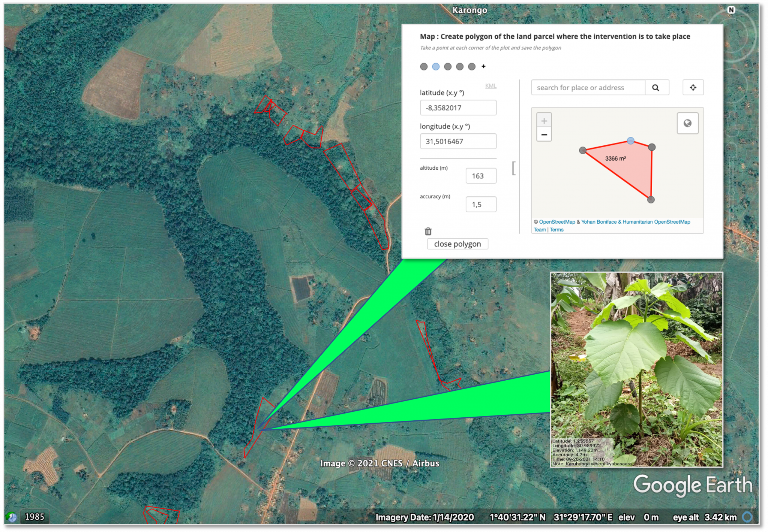Click the 1985 historical imagery year
This screenshot has width=768, height=532.
(x=34, y=517)
